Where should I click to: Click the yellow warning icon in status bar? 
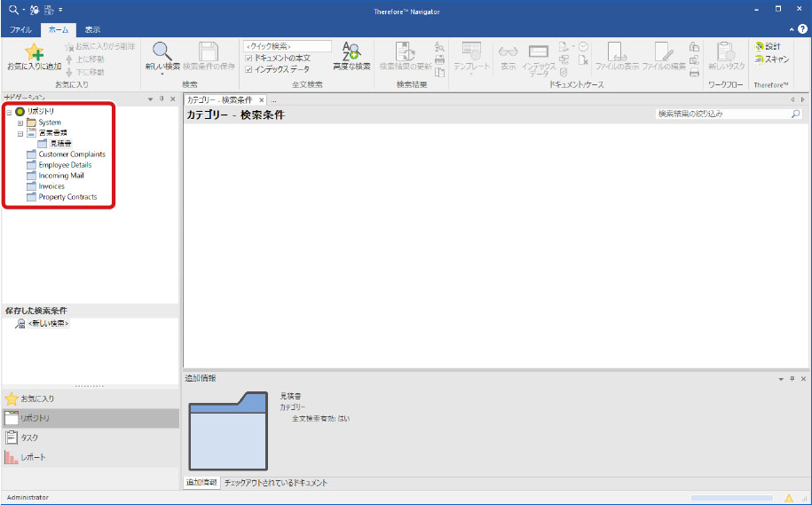(788, 498)
